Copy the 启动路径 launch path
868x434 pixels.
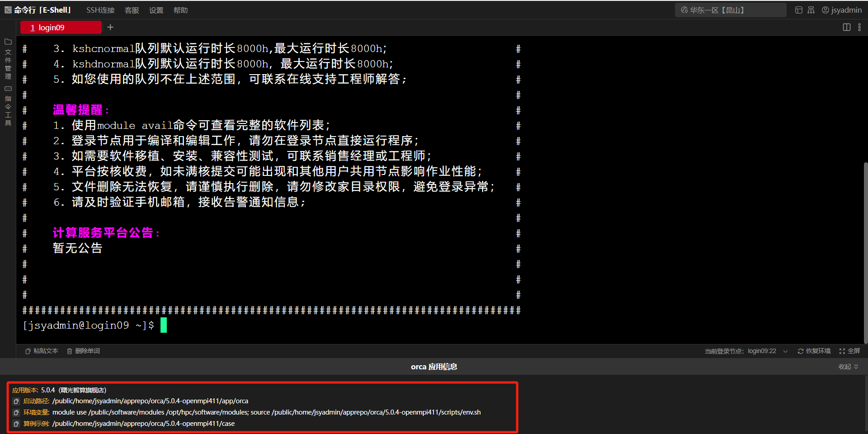(16, 401)
